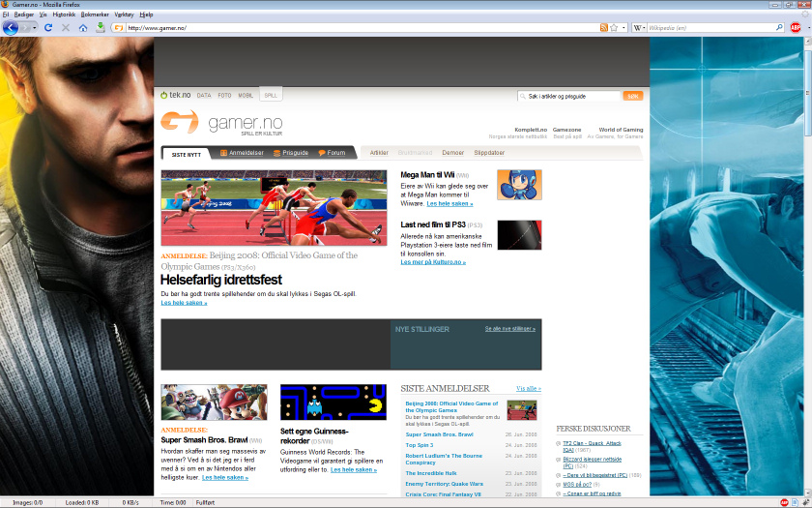Click the Adblock Plus status bar icon
This screenshot has width=812, height=508.
[785, 502]
